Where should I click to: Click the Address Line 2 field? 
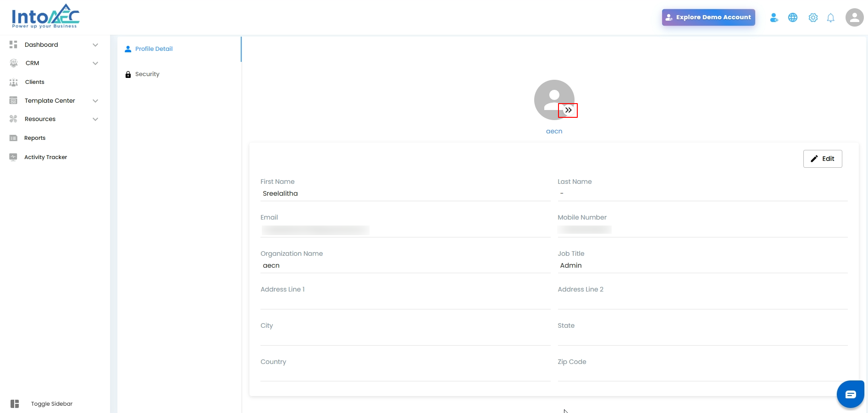click(x=702, y=302)
